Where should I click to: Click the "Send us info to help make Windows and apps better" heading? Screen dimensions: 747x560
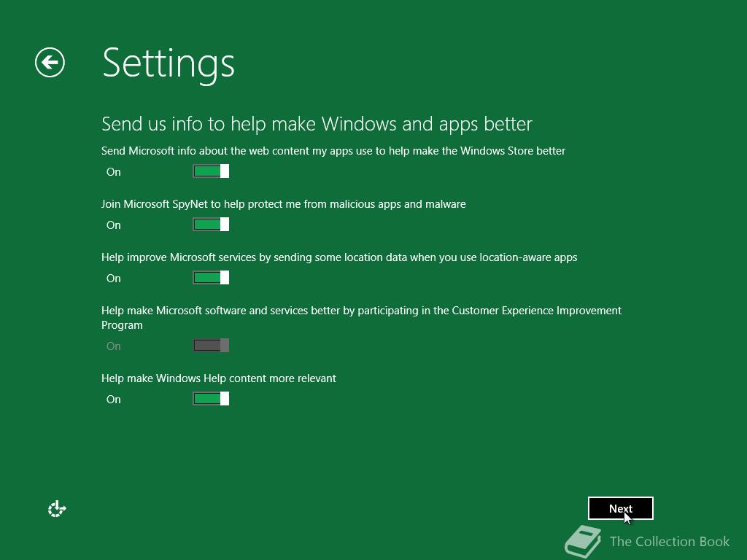click(x=317, y=124)
